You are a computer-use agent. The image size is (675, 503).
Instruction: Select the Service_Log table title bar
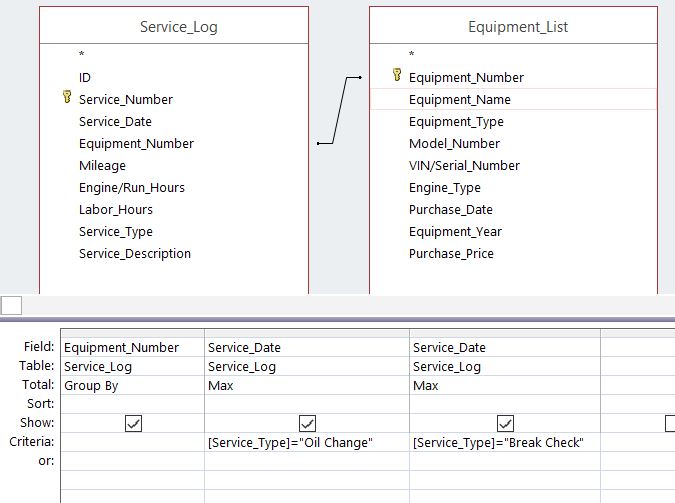(178, 27)
